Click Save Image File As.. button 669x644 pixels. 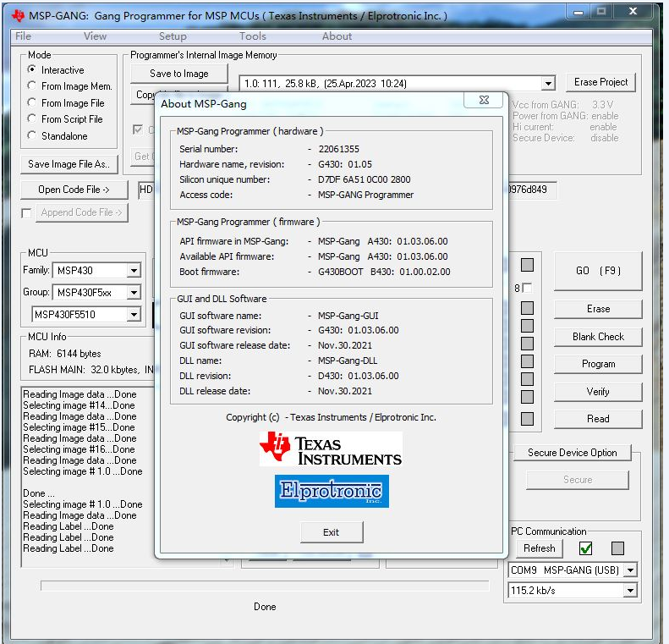[69, 164]
